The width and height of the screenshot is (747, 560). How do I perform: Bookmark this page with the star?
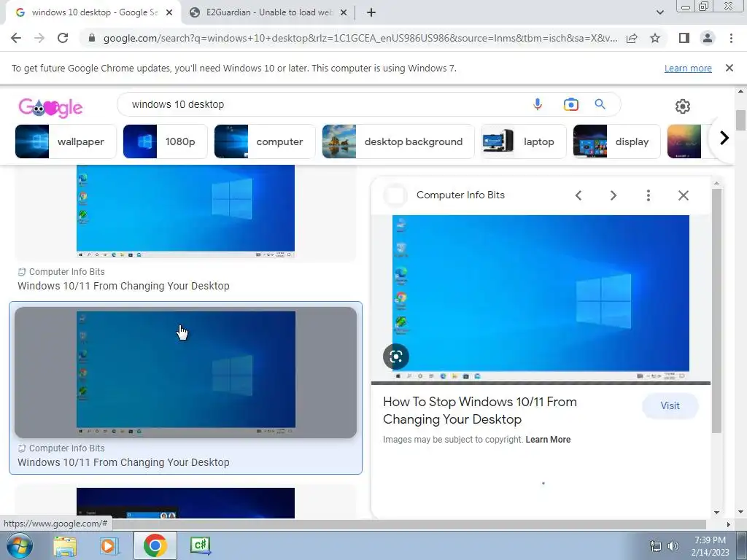[x=655, y=38]
